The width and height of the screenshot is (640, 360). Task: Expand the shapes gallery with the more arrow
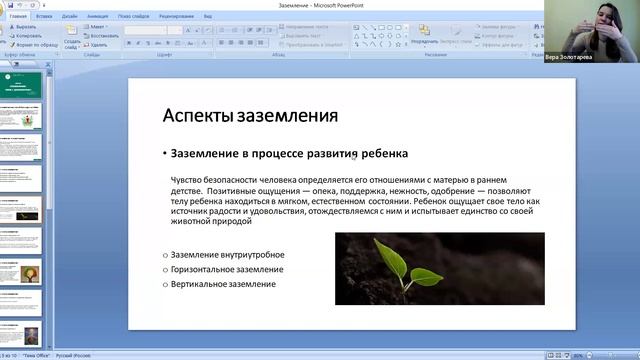click(x=406, y=44)
